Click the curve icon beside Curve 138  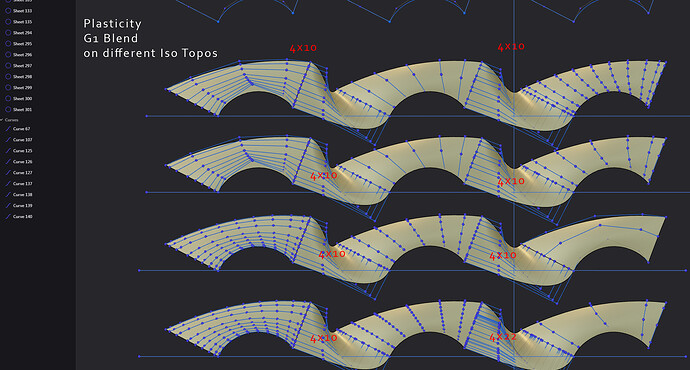(8, 194)
